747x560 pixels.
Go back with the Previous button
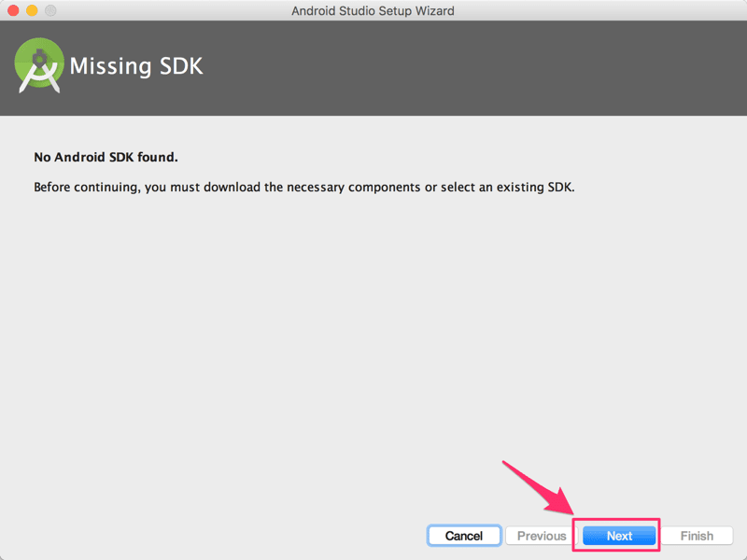coord(542,536)
